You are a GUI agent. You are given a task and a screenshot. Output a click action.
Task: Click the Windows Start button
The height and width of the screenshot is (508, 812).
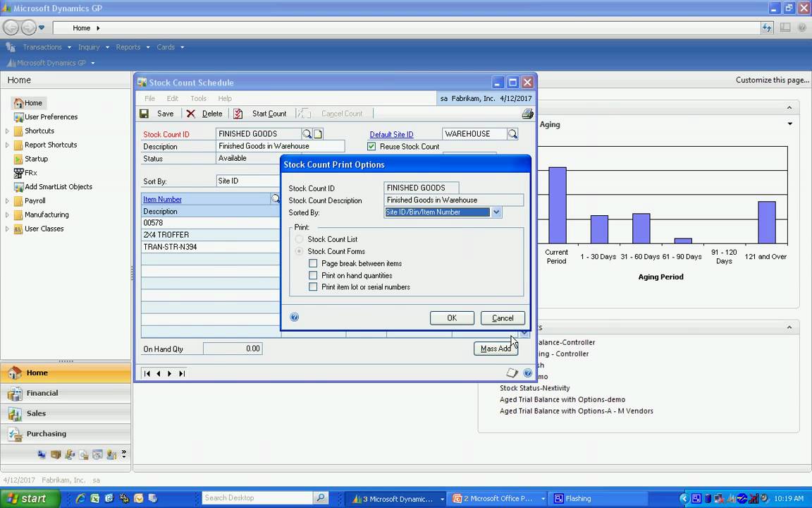coord(30,499)
